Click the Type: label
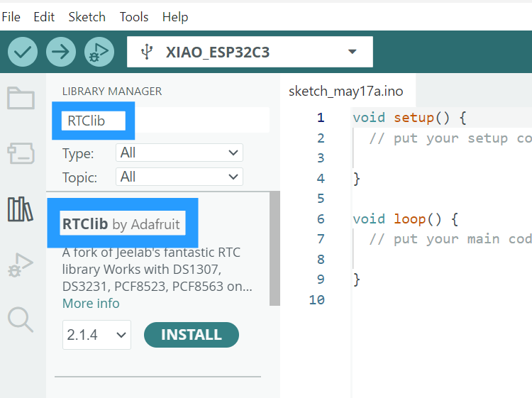This screenshot has height=398, width=532. pyautogui.click(x=78, y=154)
